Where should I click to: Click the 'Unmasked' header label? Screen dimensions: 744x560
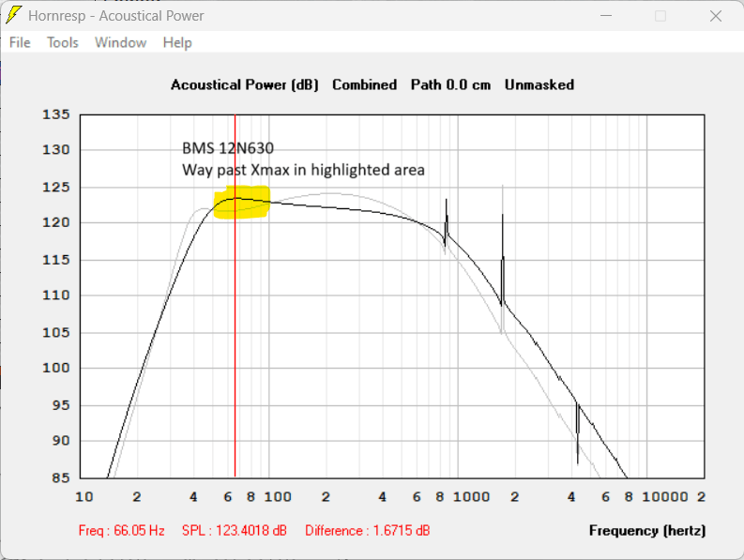(x=539, y=85)
